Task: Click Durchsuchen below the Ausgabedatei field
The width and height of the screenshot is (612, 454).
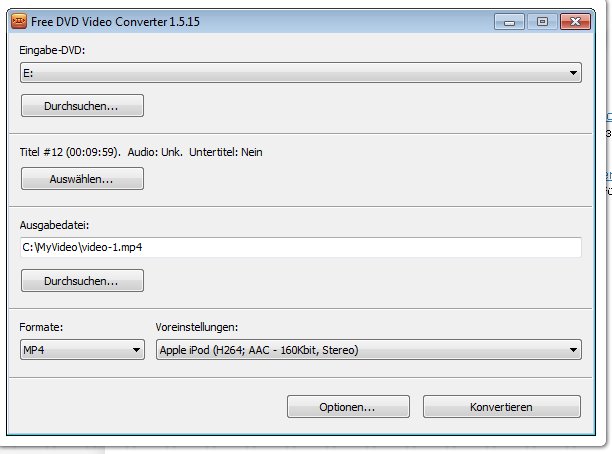Action: click(81, 281)
